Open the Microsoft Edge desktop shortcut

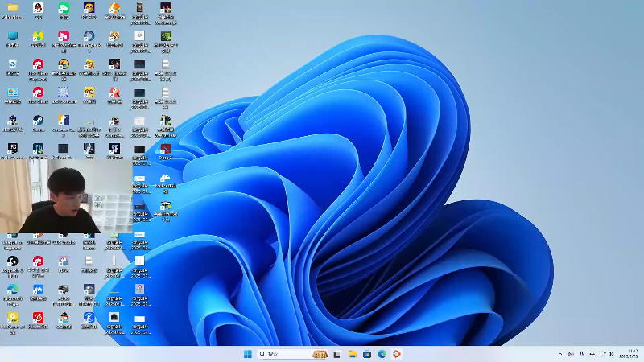[12, 290]
